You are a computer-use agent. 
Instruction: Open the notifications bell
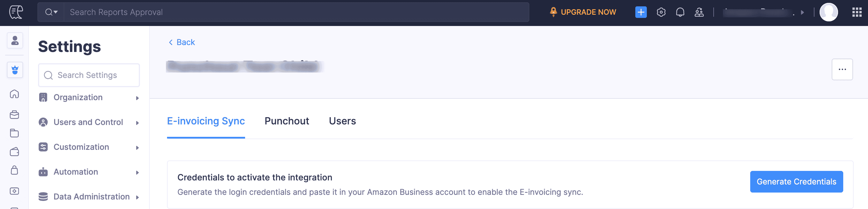pos(680,12)
